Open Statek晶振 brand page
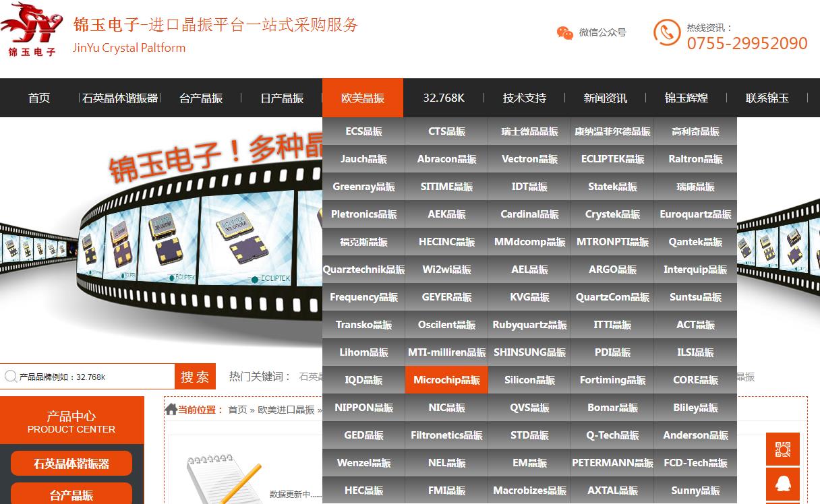 612,187
